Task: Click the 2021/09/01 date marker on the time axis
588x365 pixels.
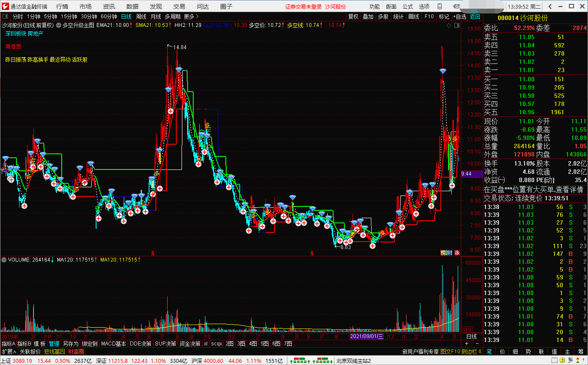Action: click(367, 336)
